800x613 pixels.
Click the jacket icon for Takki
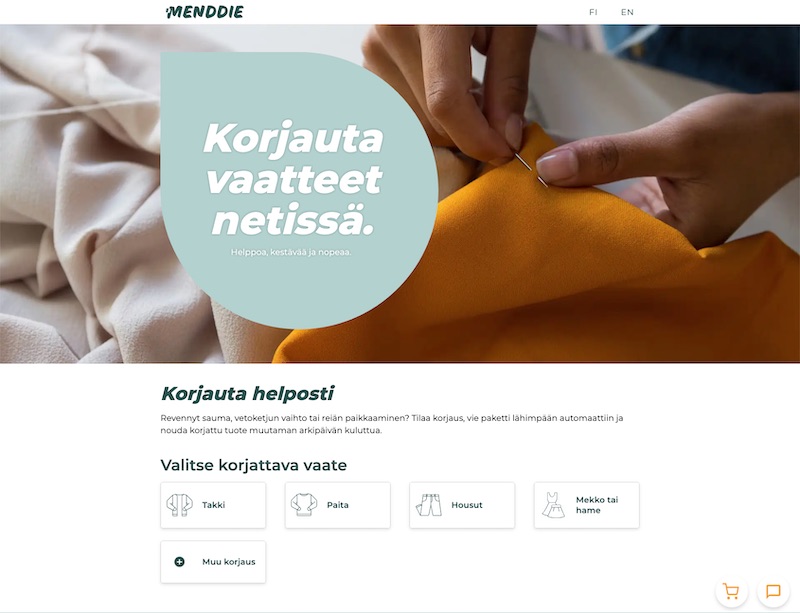(180, 505)
